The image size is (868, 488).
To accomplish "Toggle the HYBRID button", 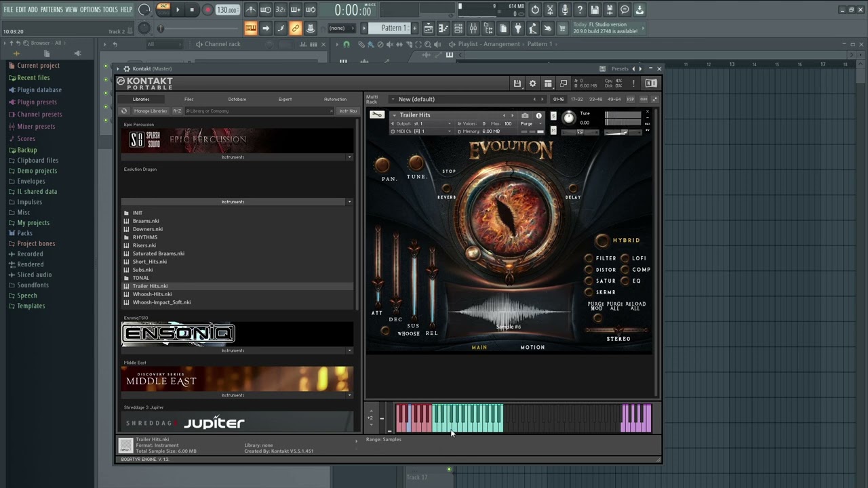I will [x=602, y=240].
